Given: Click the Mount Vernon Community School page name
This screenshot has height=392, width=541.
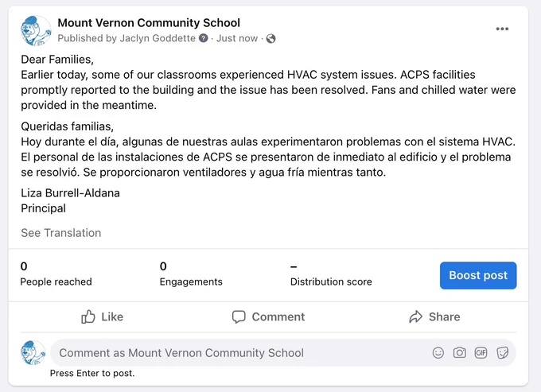Looking at the screenshot, I should click(x=149, y=23).
